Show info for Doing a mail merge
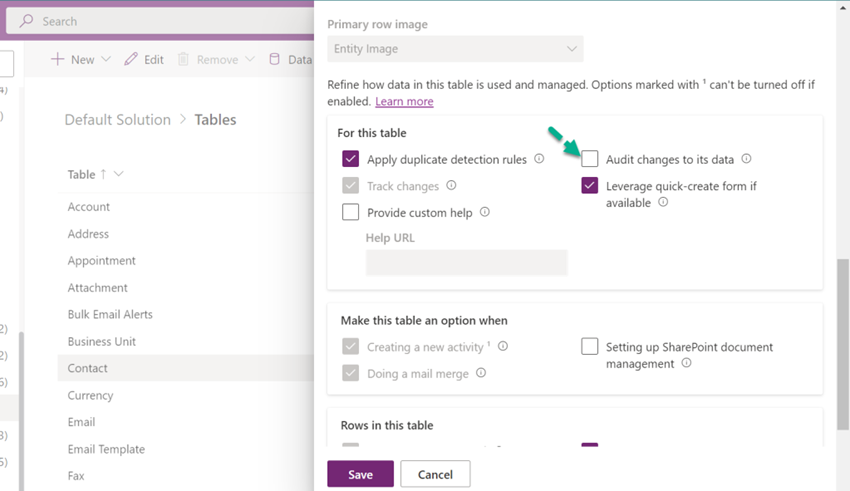The image size is (850, 491). point(481,373)
